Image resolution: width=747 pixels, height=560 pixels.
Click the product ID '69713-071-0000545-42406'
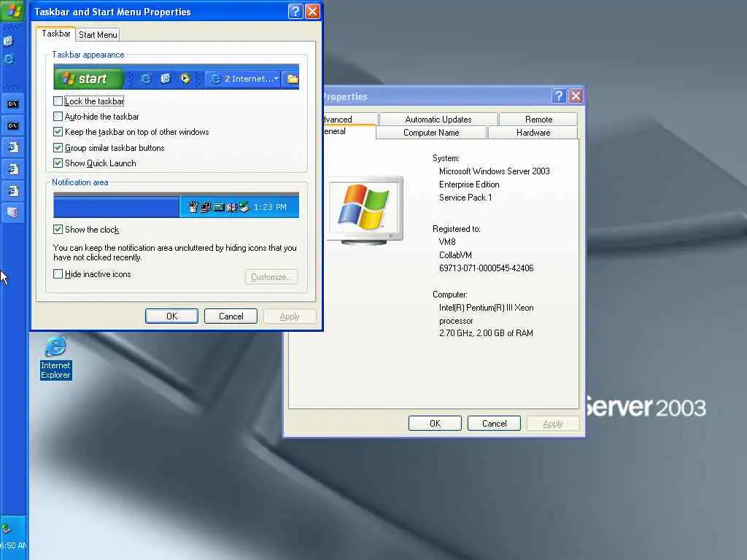pos(486,268)
